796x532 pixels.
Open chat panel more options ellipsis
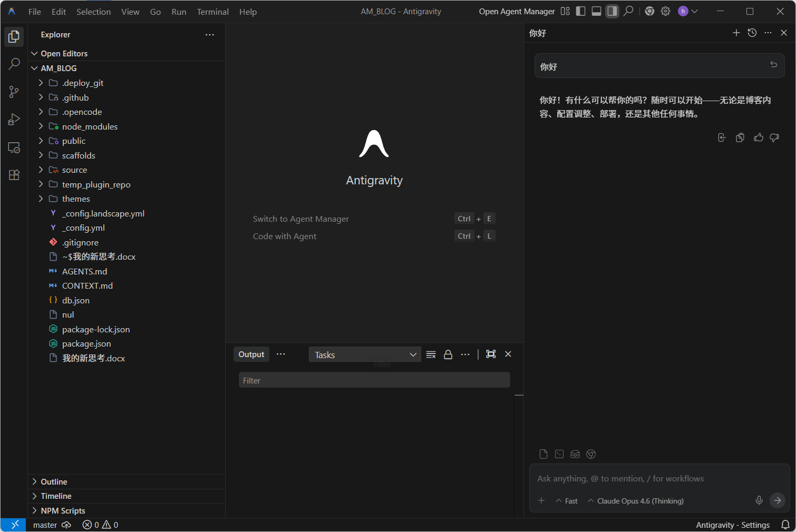tap(768, 33)
